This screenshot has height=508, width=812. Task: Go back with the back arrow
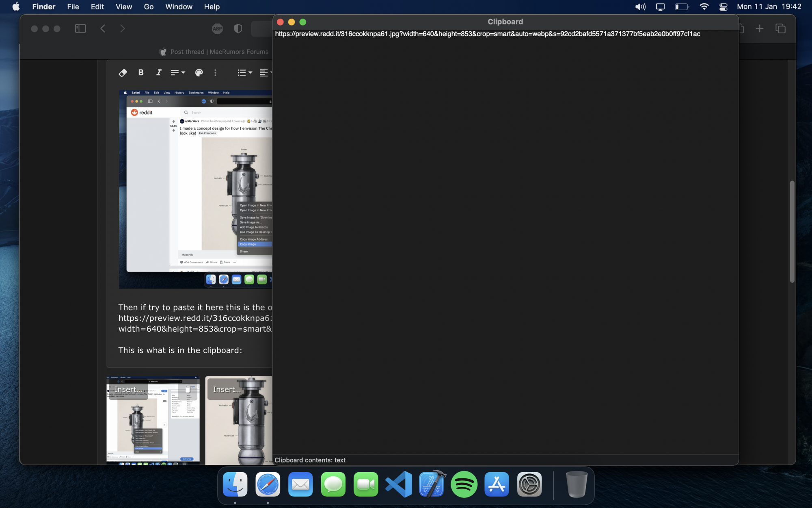103,28
